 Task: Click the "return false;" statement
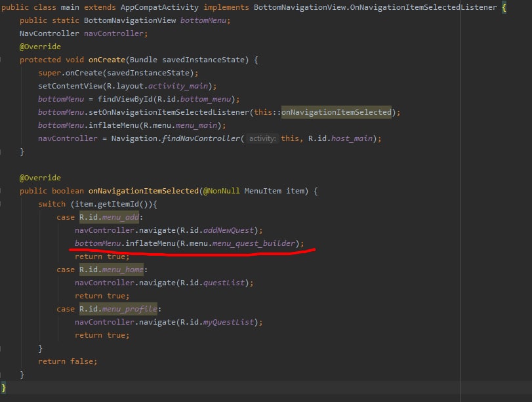click(x=68, y=361)
